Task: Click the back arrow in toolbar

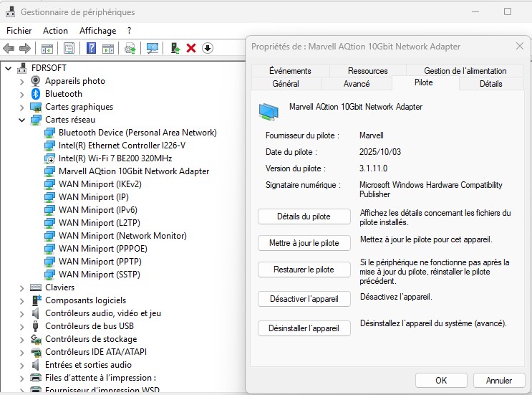Action: 9,48
